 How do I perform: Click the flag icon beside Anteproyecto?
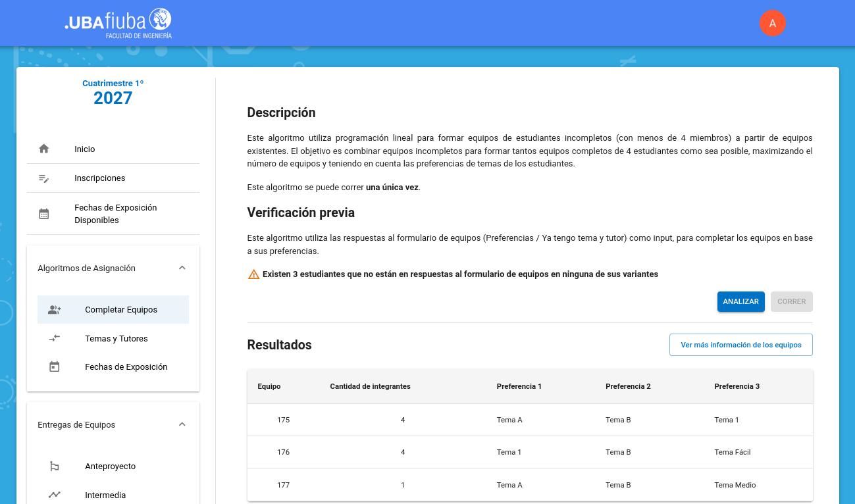point(55,466)
